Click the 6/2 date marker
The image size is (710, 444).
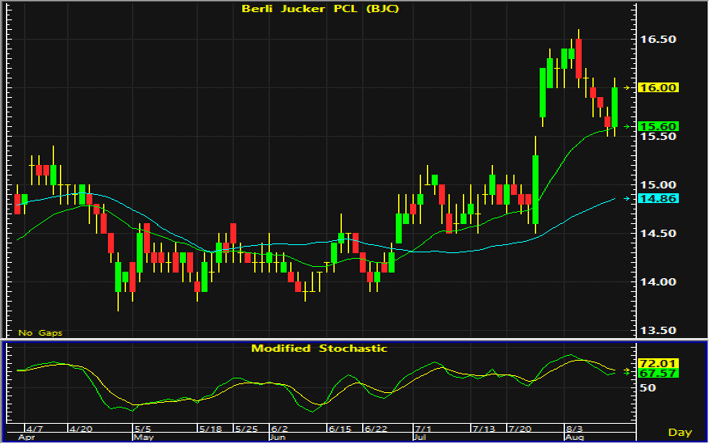(279, 429)
